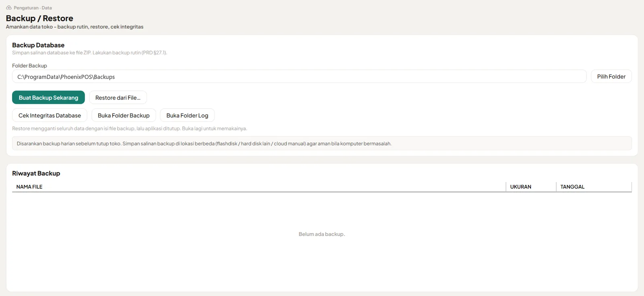Viewport: 644px width, 296px height.
Task: Run Cek Integritas Database
Action: 50,115
